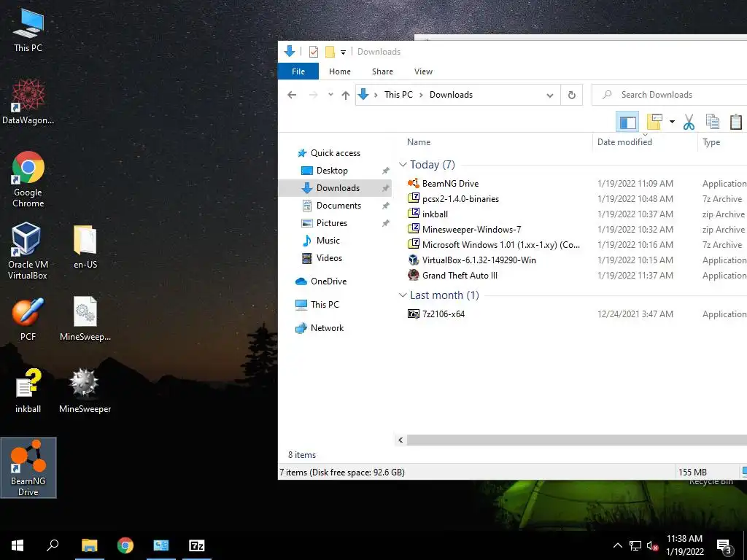Screen dimensions: 747x560
Task: Click the chevron after This PC in address bar
Action: pos(421,95)
